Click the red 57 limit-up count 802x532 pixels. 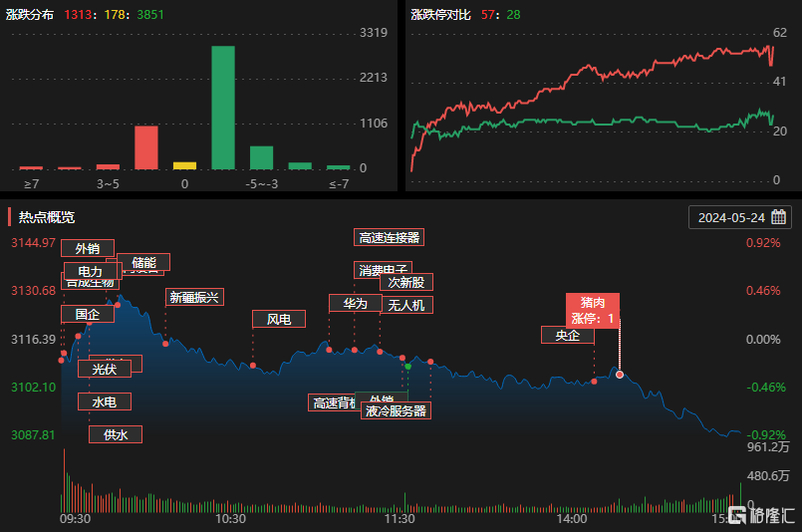click(488, 14)
